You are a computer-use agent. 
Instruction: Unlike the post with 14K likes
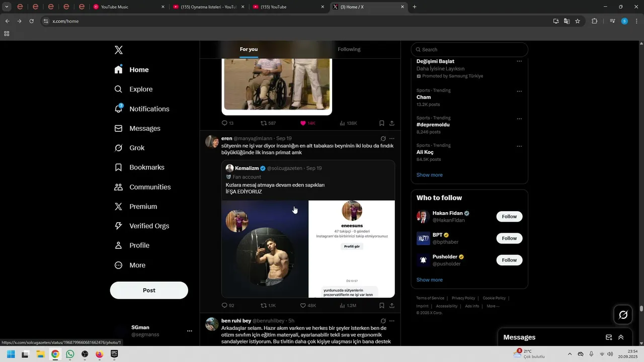coord(307,123)
